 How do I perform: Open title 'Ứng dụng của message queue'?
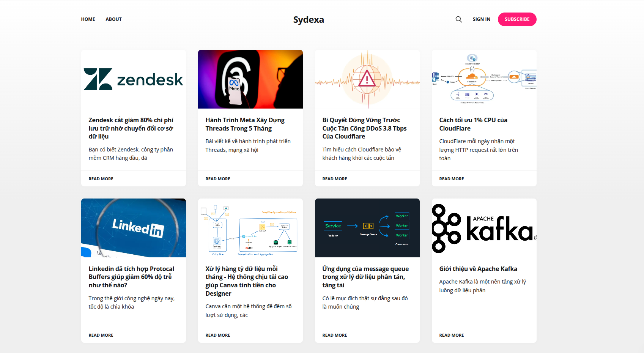[365, 277]
